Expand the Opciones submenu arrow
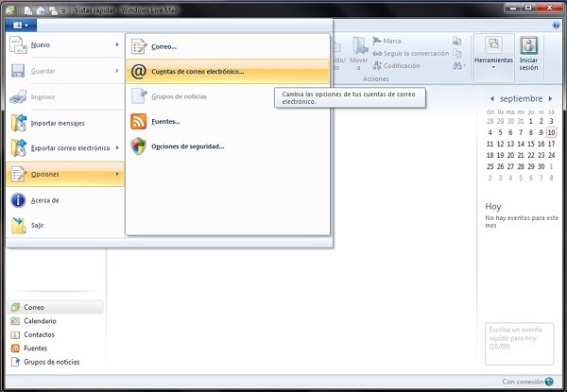The height and width of the screenshot is (392, 567). [x=117, y=174]
